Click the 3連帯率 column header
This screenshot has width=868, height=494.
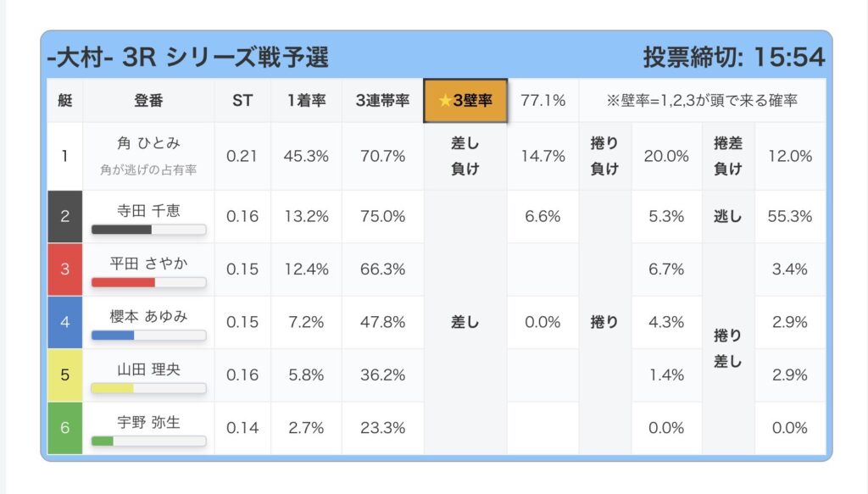pos(382,101)
